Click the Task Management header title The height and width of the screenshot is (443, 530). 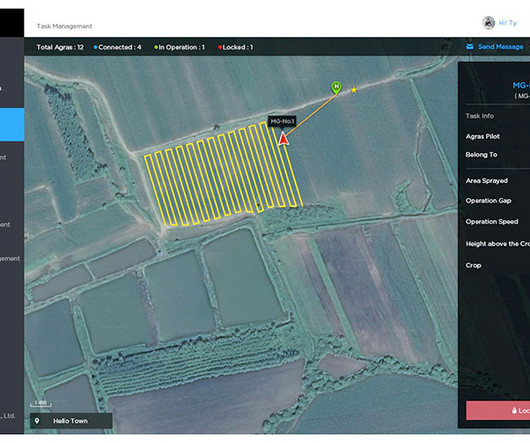pos(64,26)
